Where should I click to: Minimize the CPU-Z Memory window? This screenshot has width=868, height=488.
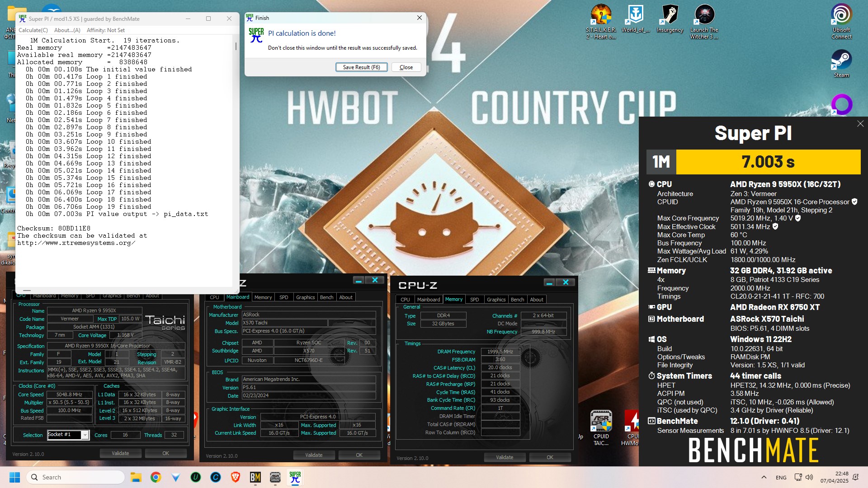point(549,282)
